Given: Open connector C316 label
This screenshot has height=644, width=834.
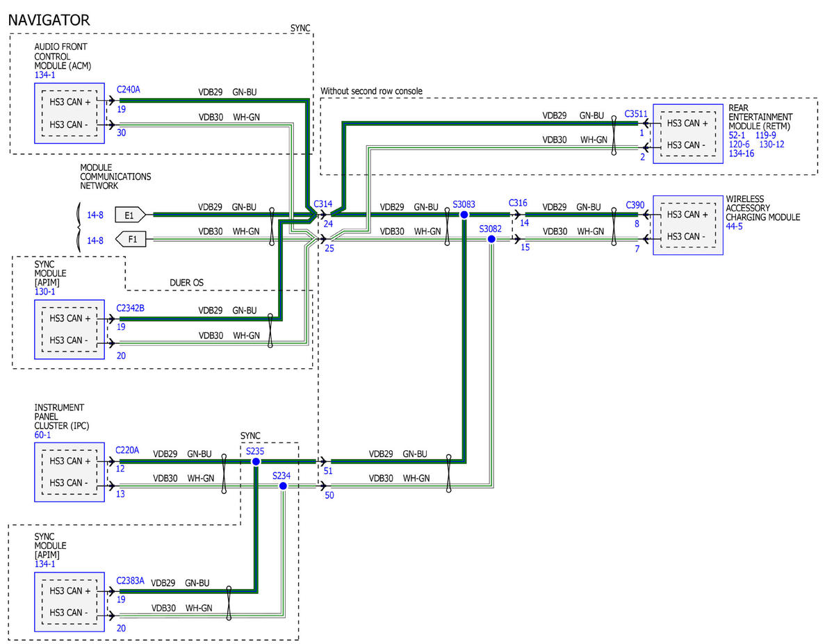Looking at the screenshot, I should (x=518, y=203).
